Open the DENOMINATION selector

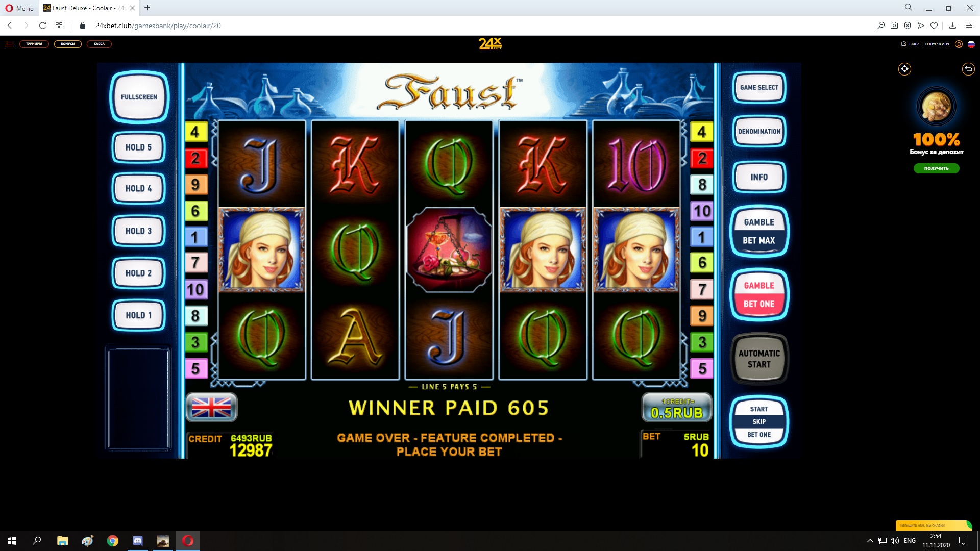[759, 132]
